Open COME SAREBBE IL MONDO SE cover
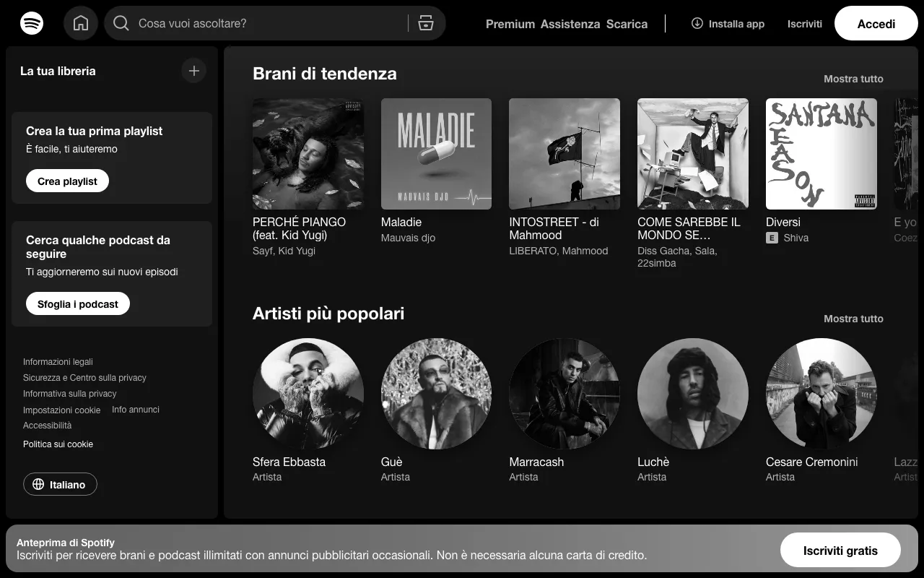The height and width of the screenshot is (578, 924). pyautogui.click(x=693, y=154)
